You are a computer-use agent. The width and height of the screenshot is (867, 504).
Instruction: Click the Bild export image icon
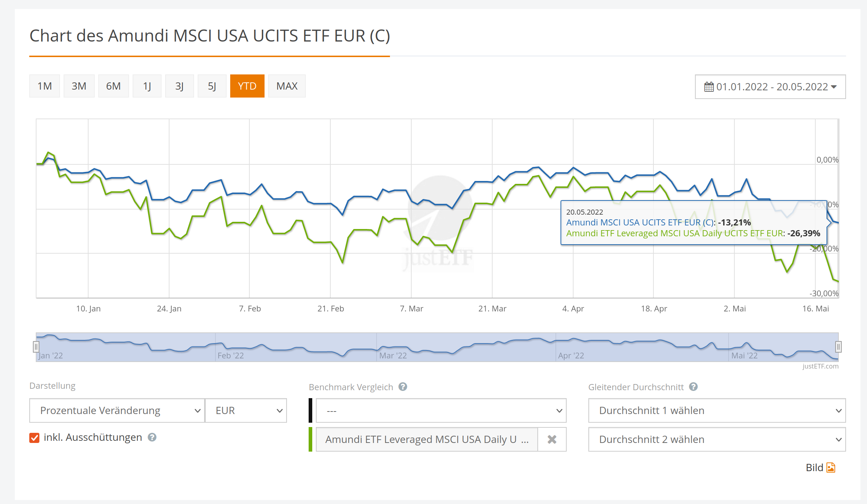coord(831,468)
